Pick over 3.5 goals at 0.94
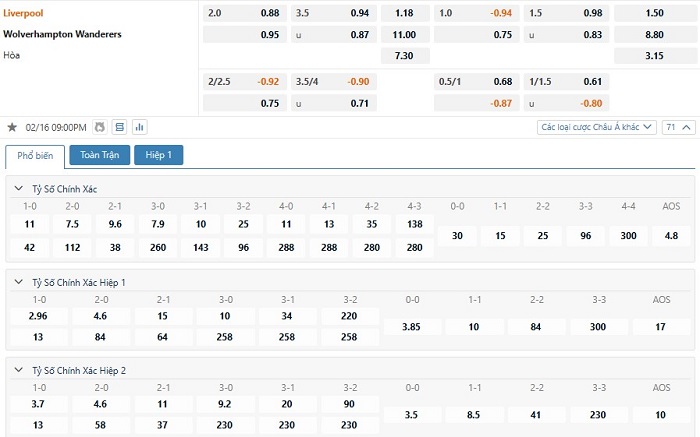 click(333, 13)
